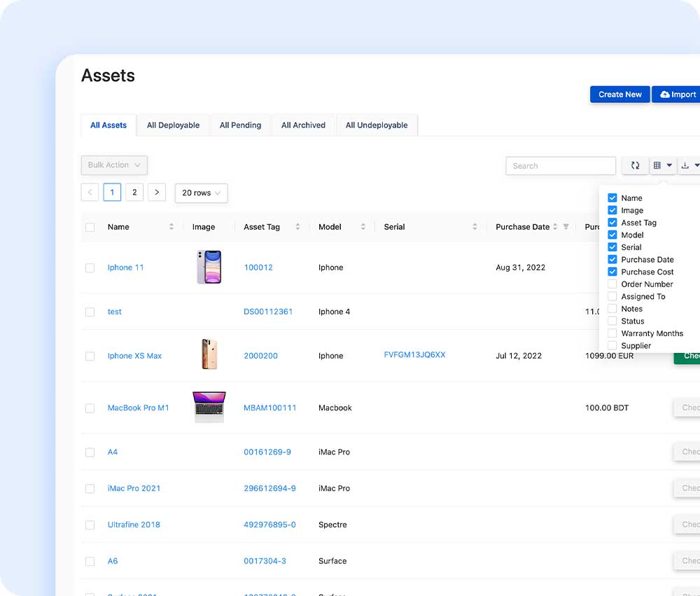Uncheck the Model column checkbox

tap(612, 235)
